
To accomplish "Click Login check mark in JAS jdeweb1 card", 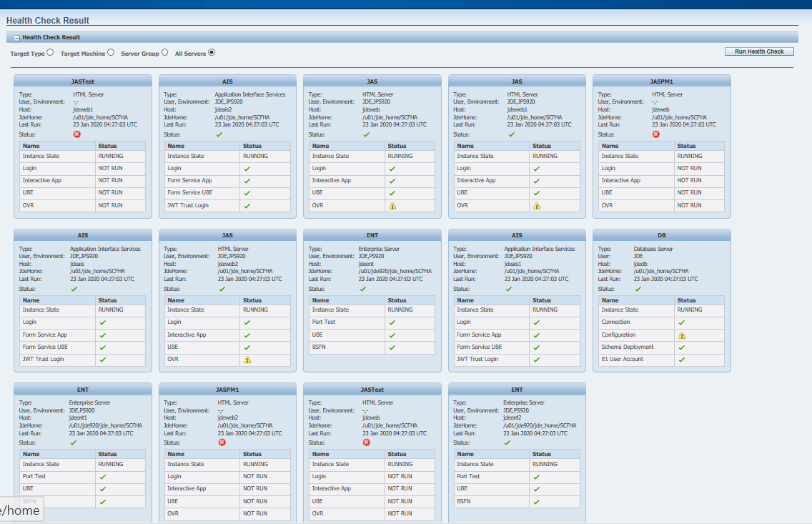I will click(x=537, y=169).
